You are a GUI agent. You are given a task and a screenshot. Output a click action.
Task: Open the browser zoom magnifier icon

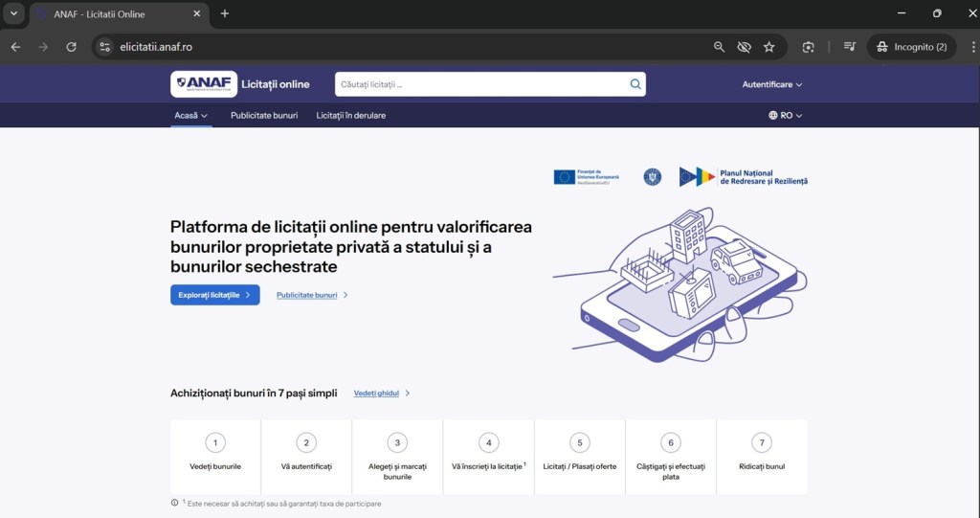point(720,47)
